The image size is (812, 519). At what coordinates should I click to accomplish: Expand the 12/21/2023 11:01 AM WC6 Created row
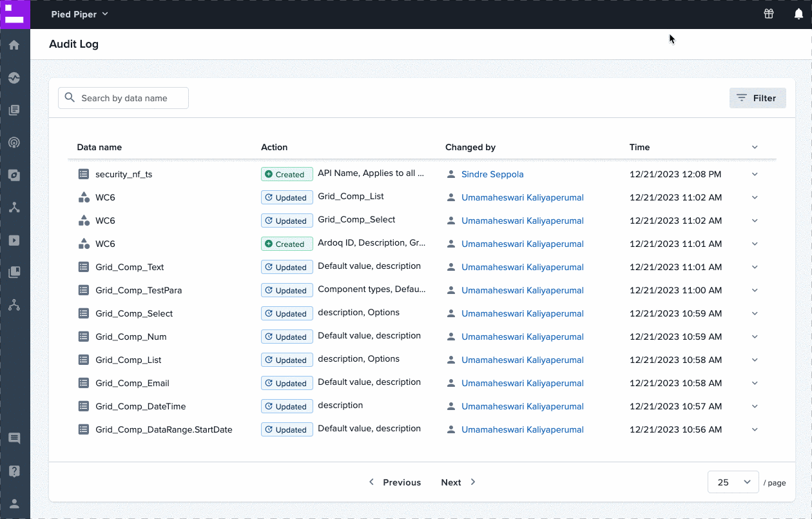[755, 244]
